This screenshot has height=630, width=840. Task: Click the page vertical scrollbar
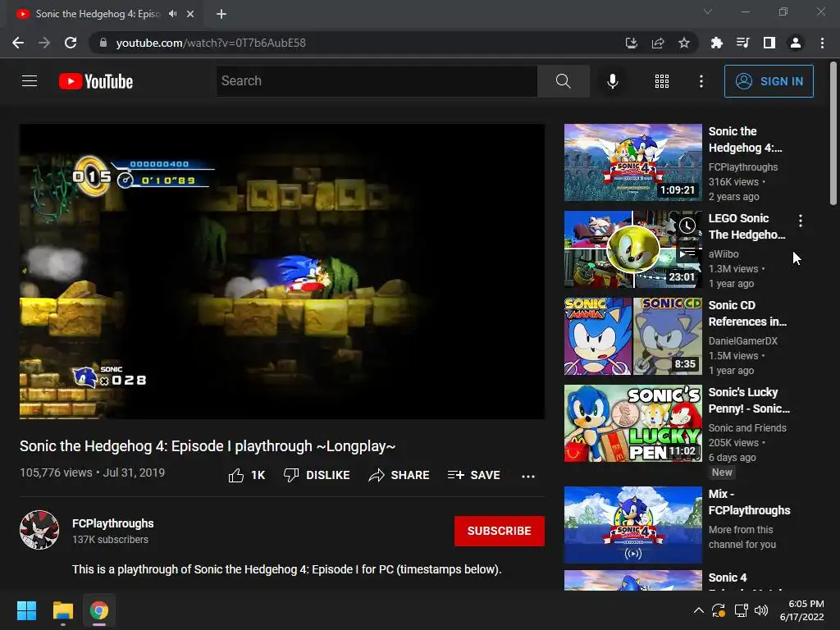pos(833,134)
